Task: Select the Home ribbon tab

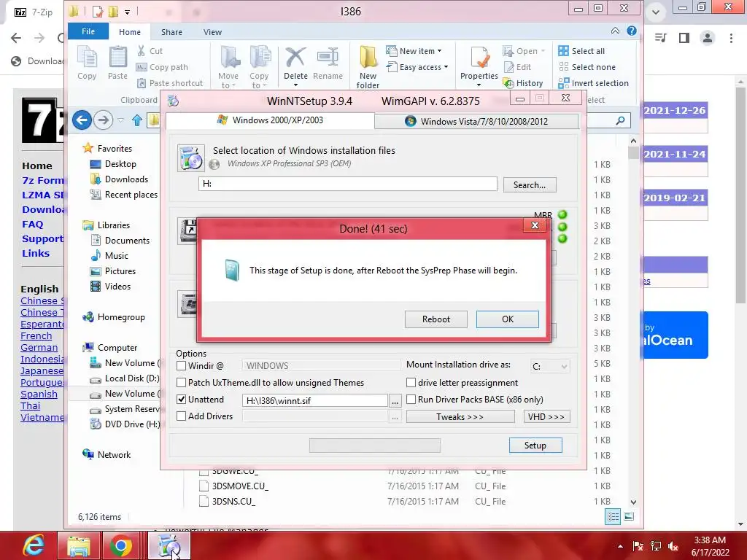Action: (x=130, y=32)
